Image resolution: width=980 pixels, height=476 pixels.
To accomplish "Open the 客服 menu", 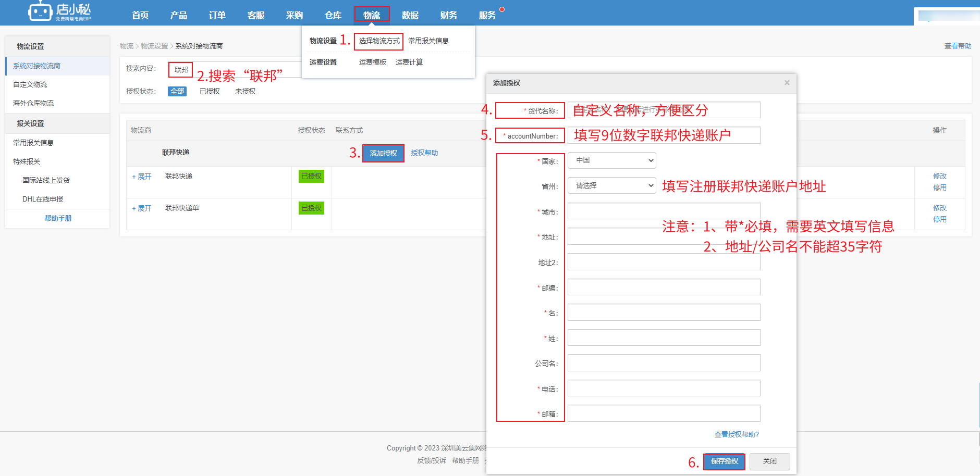I will click(x=256, y=15).
